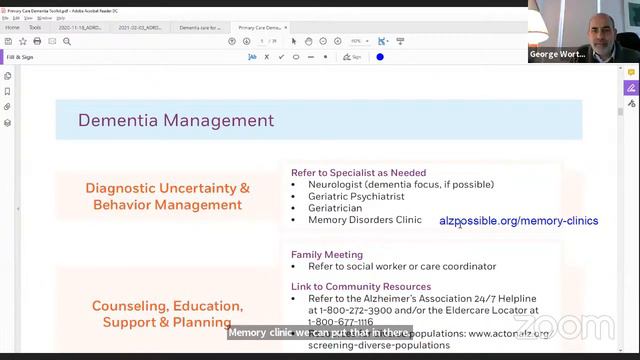
Task: Open the bookmarks panel in sidebar
Action: 7,91
